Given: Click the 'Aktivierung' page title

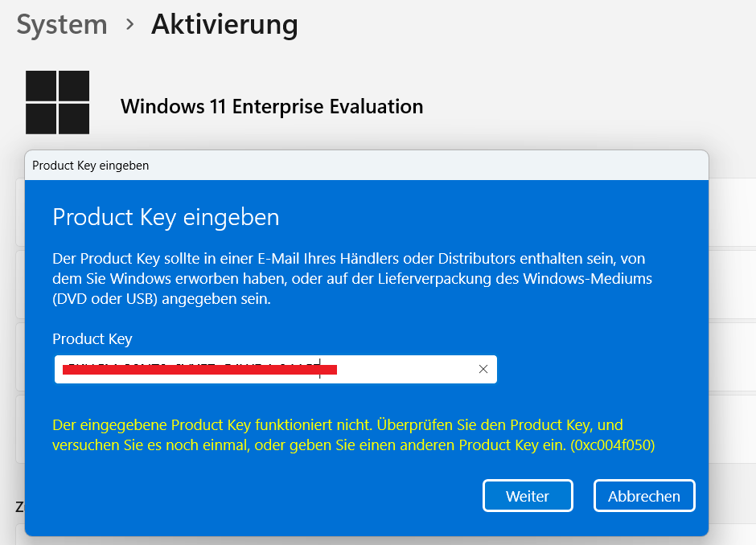Looking at the screenshot, I should [x=224, y=25].
